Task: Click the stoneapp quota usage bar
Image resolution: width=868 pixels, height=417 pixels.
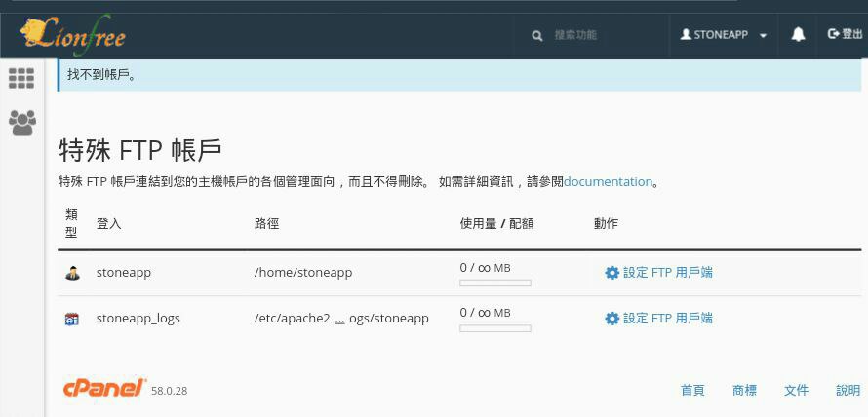Action: 495,283
